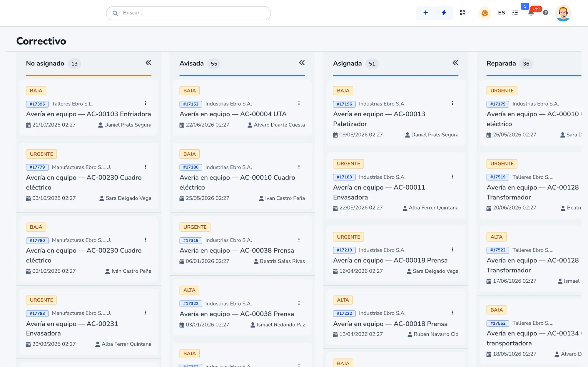Open ticket number badge #17519
The width and height of the screenshot is (588, 367).
(x=498, y=177)
